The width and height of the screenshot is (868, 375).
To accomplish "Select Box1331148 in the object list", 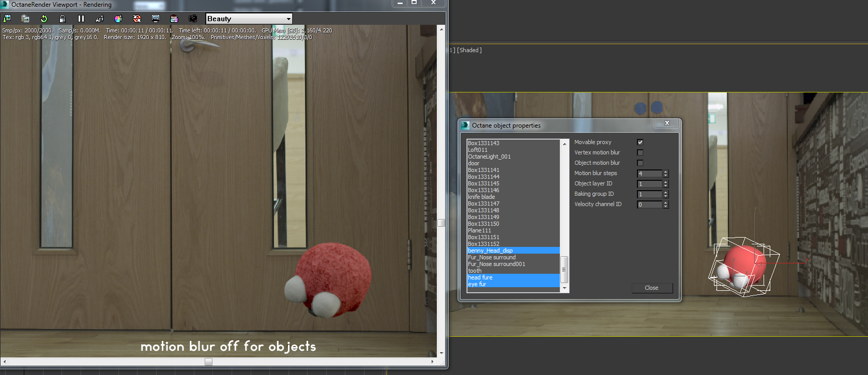I will [513, 210].
